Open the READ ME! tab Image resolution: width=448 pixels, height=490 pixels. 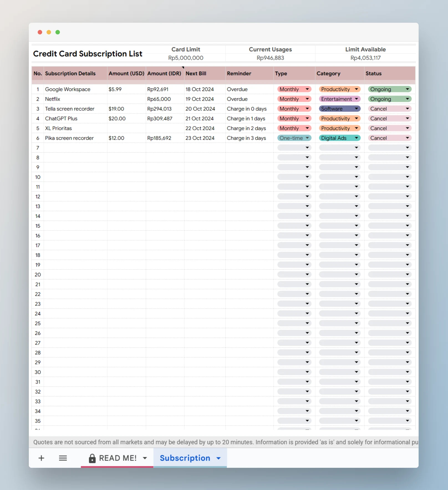pos(118,458)
